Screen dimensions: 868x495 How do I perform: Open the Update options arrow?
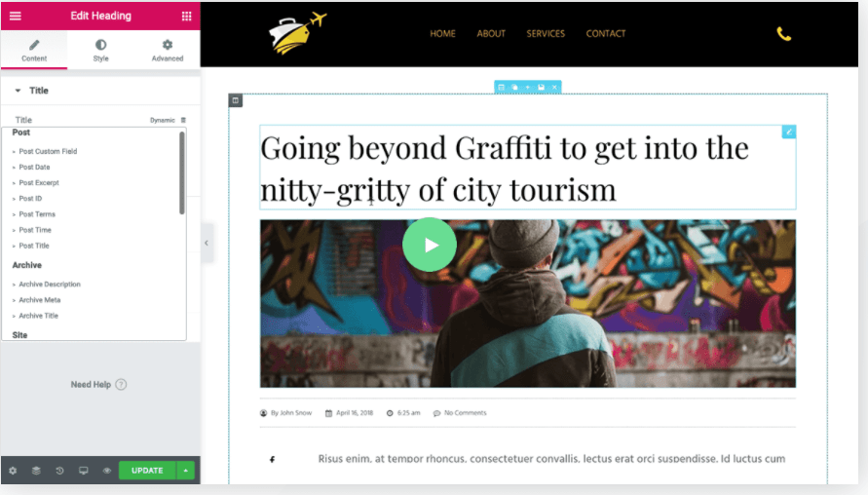(x=186, y=471)
